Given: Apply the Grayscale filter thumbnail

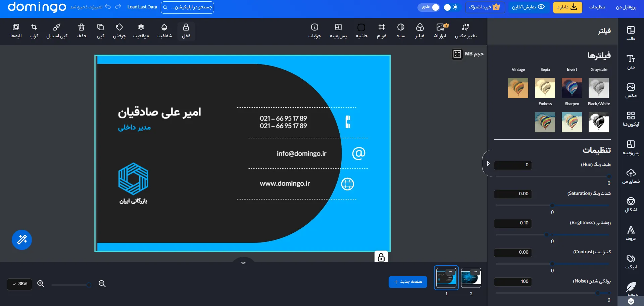Looking at the screenshot, I should pos(598,88).
